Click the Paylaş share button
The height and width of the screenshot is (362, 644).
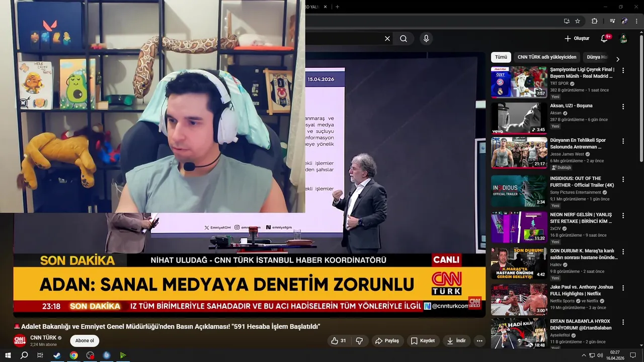point(387,341)
